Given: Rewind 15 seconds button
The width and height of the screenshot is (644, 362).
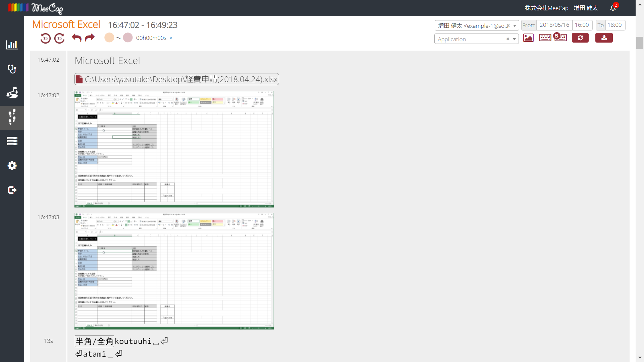Looking at the screenshot, I should point(46,38).
